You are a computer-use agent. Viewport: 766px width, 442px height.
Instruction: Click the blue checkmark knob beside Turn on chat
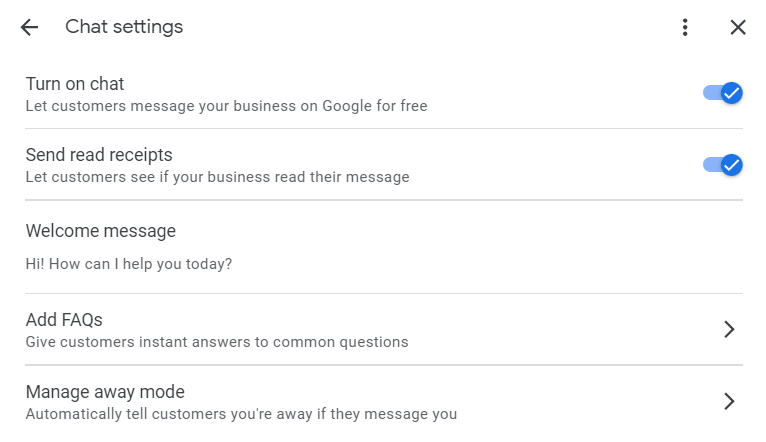click(732, 93)
